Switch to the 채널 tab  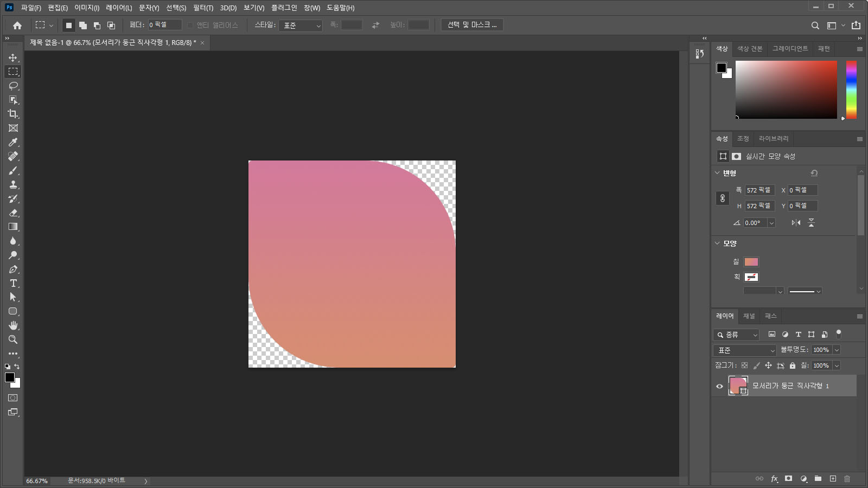point(749,316)
